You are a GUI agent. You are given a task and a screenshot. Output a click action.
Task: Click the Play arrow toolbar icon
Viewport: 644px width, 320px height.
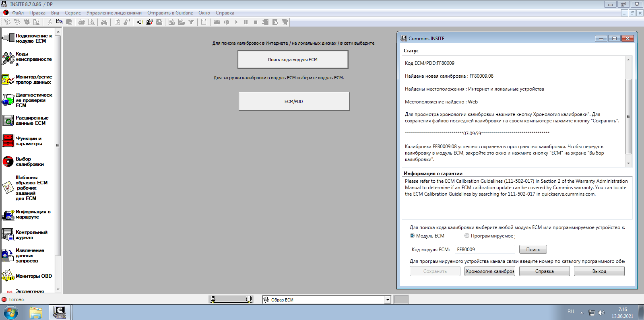(x=236, y=22)
